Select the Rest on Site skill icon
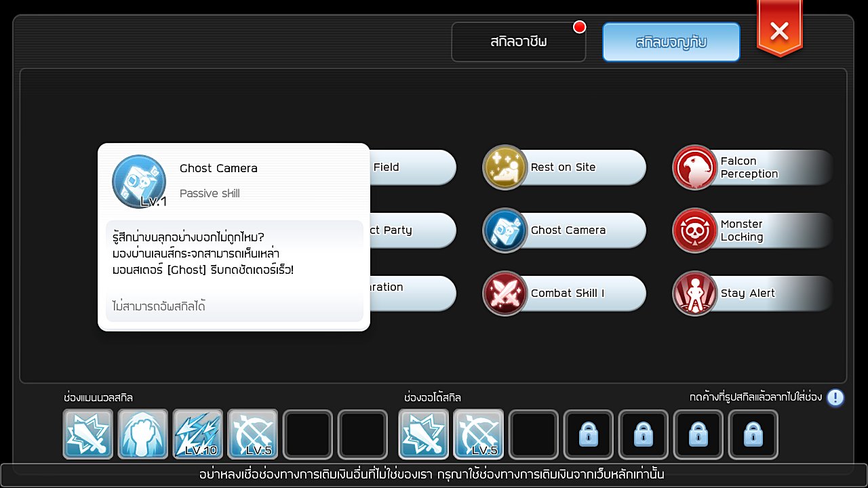Screen dimensions: 868x488 [x=505, y=167]
